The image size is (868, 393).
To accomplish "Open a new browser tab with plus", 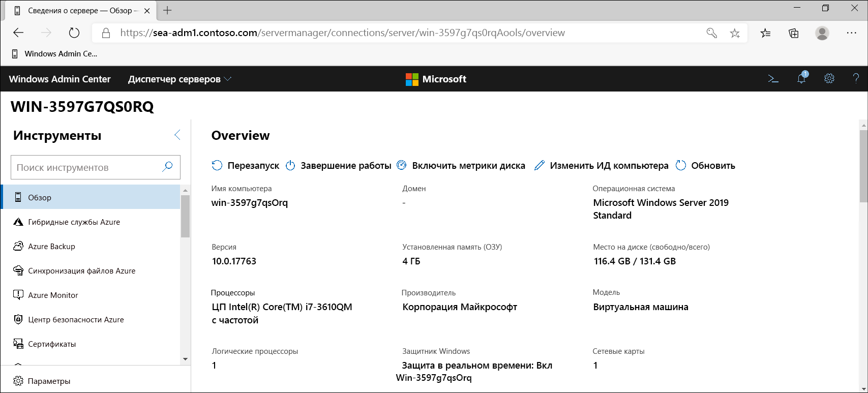I will click(167, 10).
